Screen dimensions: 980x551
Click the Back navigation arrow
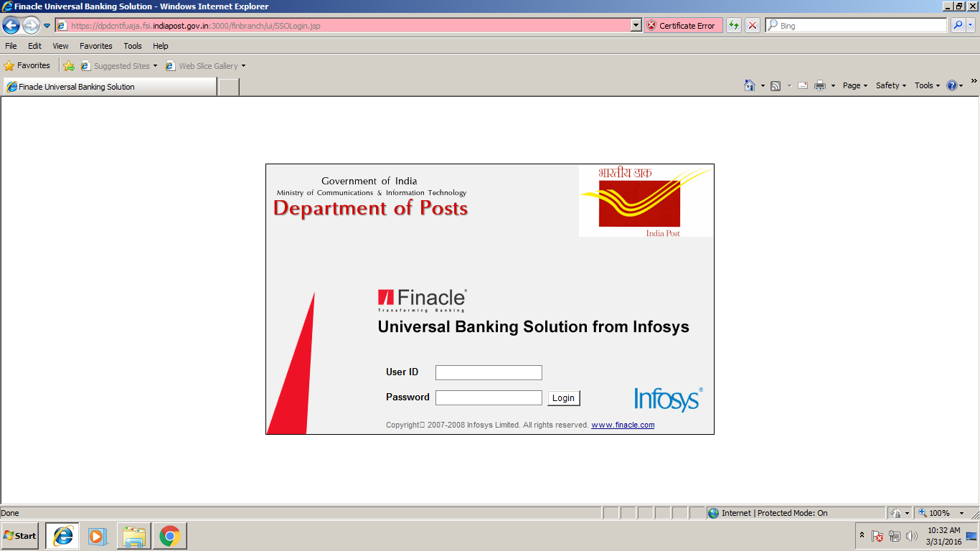pyautogui.click(x=10, y=25)
